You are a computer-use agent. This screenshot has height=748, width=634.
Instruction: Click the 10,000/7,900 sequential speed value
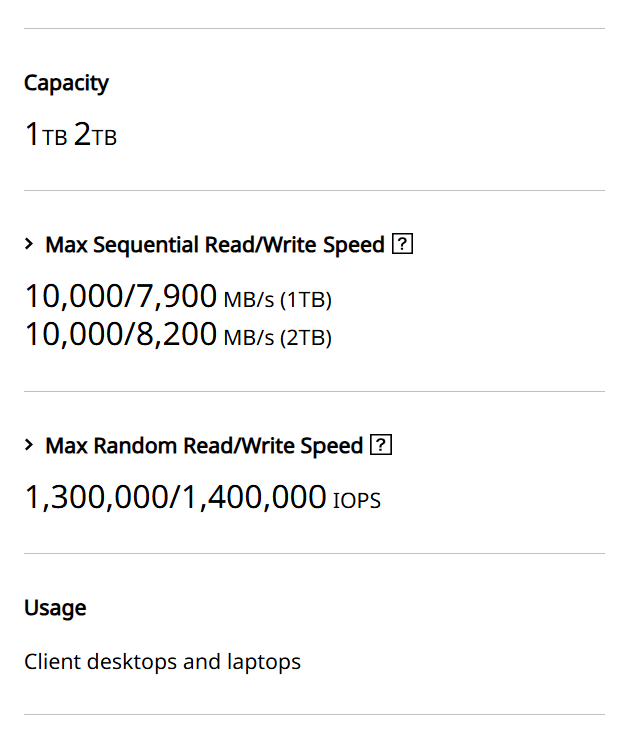120,296
